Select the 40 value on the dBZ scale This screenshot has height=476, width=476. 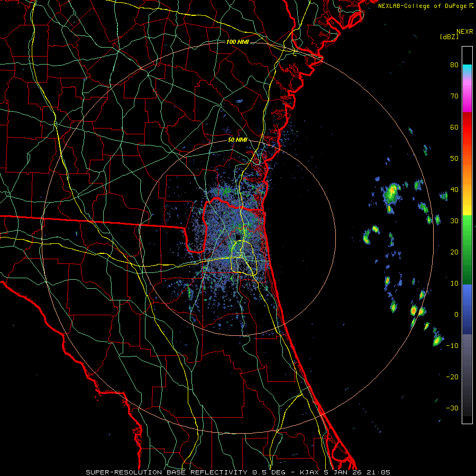454,190
